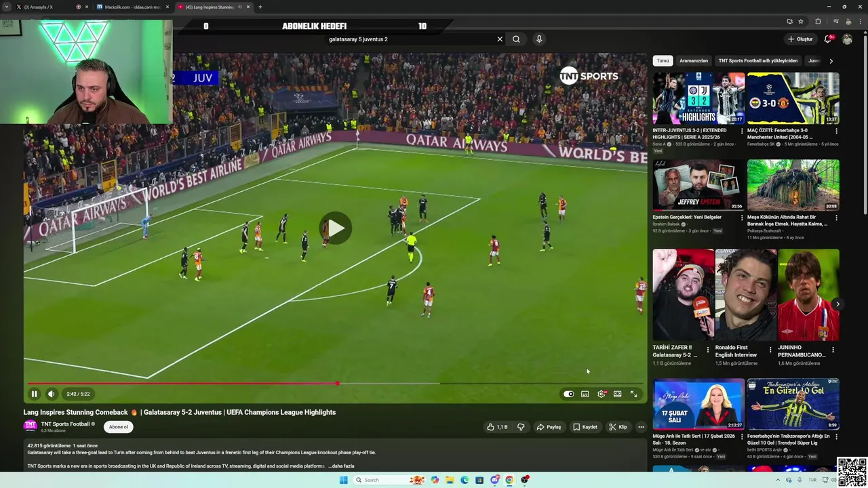This screenshot has height=488, width=868.
Task: Open OBS Studio from the taskbar
Action: [x=525, y=480]
